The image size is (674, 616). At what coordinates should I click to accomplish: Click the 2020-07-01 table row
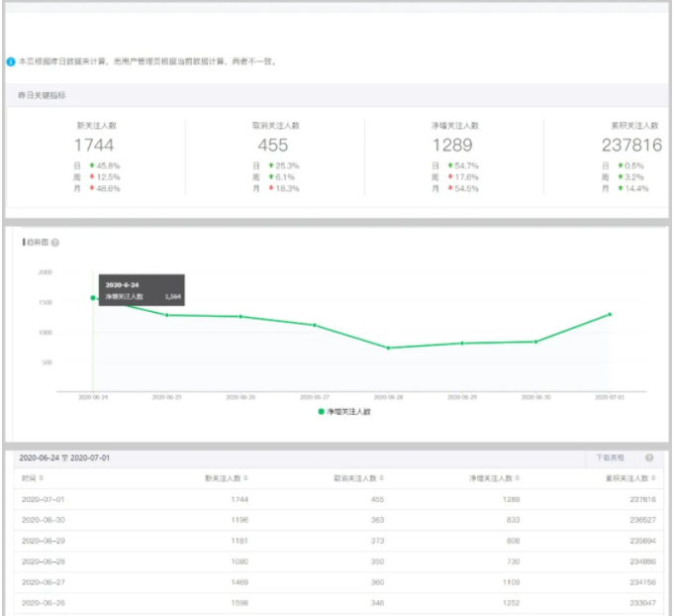[338, 499]
